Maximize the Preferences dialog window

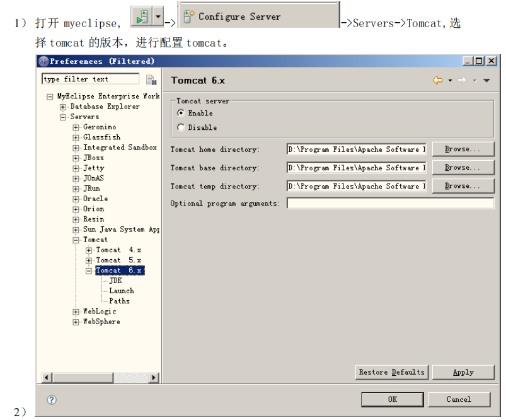coord(479,61)
